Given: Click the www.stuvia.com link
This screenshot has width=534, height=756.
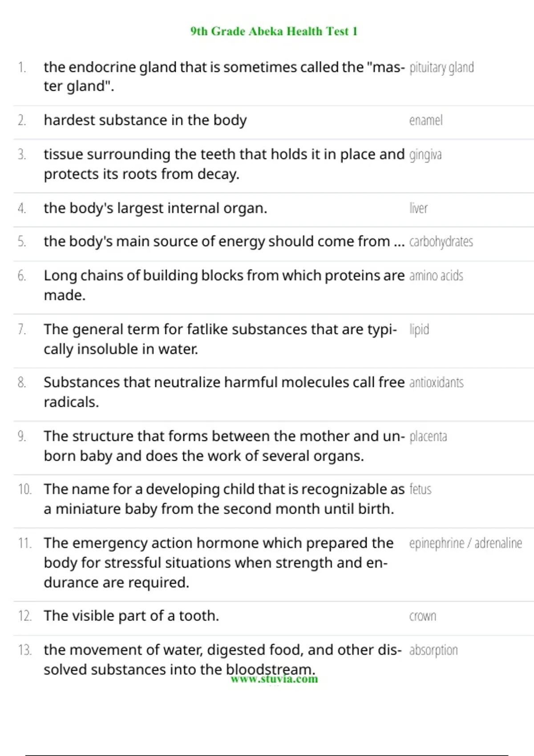Looking at the screenshot, I should pyautogui.click(x=274, y=680).
